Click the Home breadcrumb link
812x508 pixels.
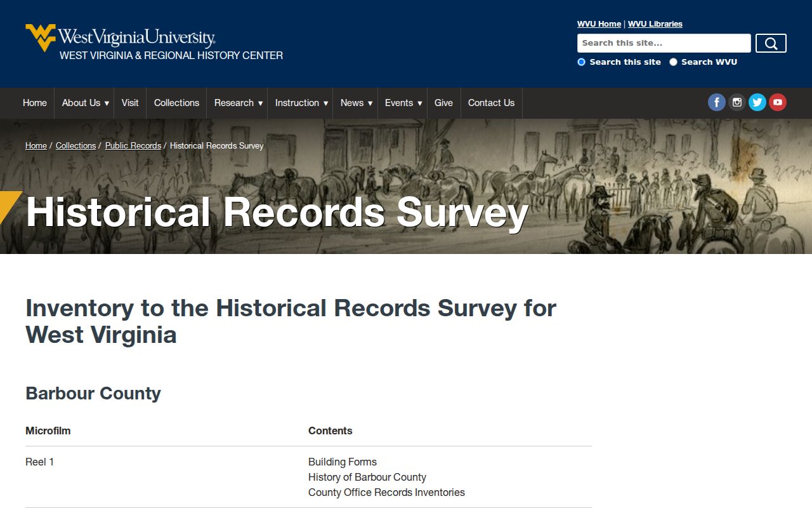(36, 145)
